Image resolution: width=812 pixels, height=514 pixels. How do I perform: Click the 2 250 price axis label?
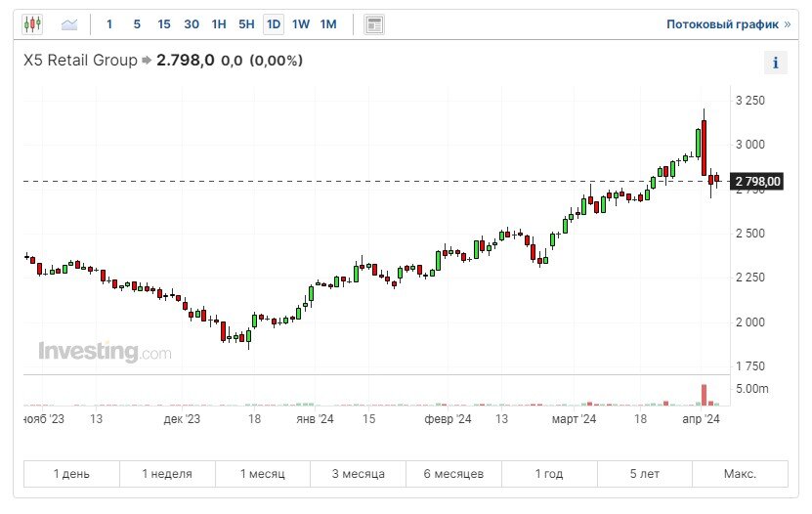pyautogui.click(x=749, y=278)
